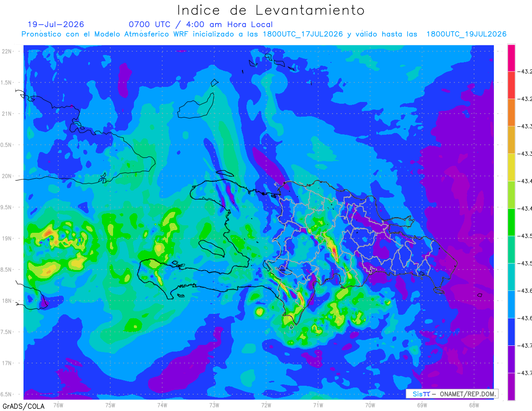The width and height of the screenshot is (532, 411).
Task: Click the 18N latitude label
Action: [8, 301]
